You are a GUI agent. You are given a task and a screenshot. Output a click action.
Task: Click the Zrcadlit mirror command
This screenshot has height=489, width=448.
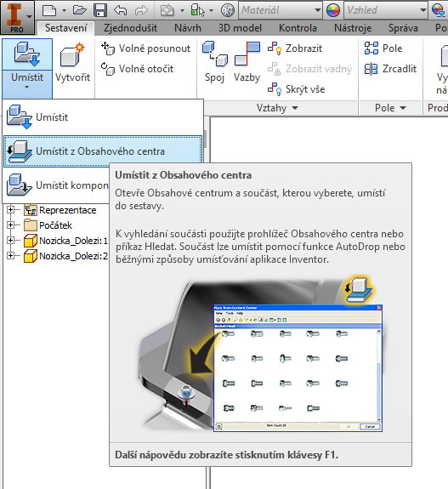click(390, 69)
